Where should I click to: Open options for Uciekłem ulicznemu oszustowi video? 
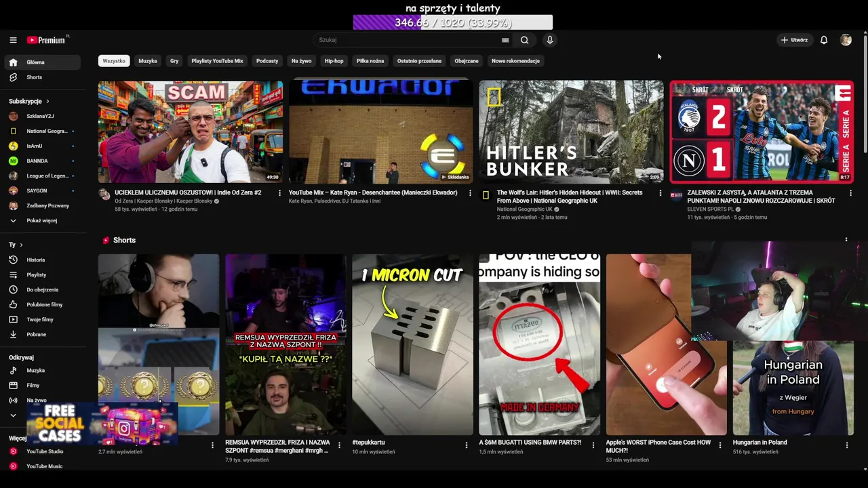tap(279, 193)
